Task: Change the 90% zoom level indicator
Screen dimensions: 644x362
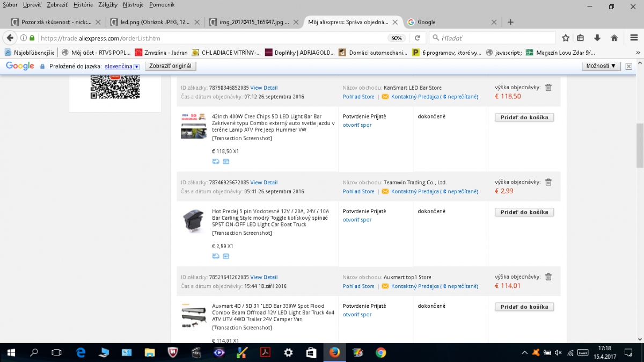Action: (x=397, y=38)
